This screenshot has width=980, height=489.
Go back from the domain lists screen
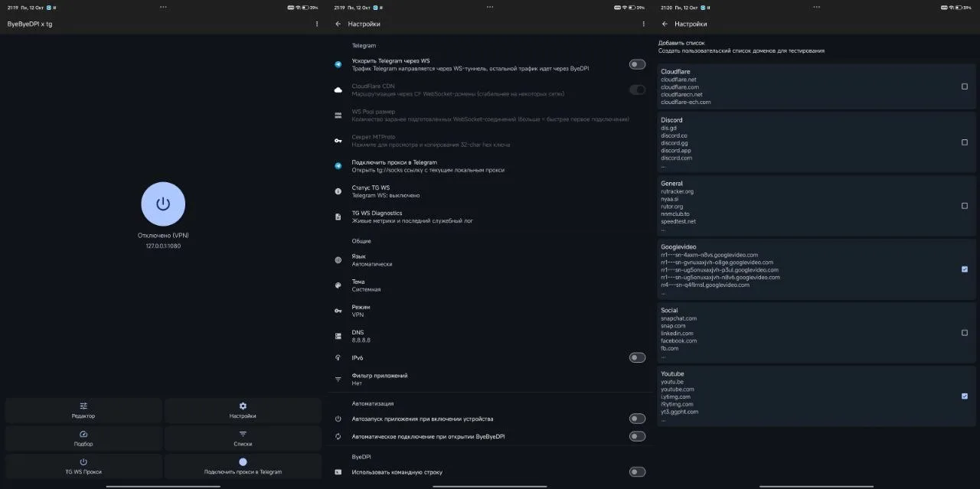pos(665,24)
